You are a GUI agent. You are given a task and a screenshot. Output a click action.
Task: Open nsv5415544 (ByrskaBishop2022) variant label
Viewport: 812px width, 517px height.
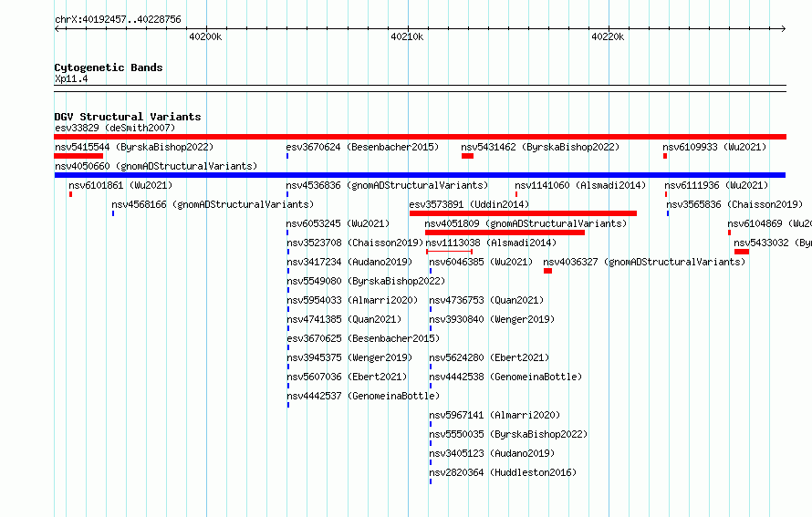pyautogui.click(x=134, y=147)
